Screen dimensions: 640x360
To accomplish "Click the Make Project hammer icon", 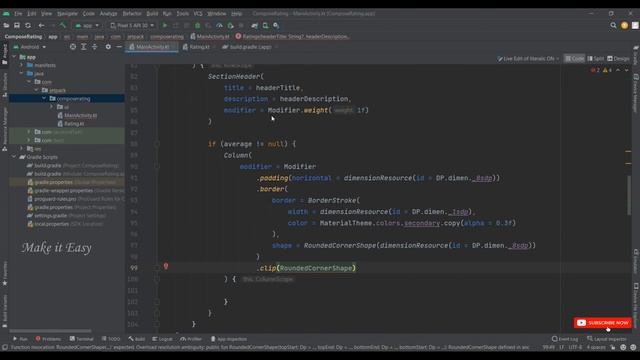I will (62, 25).
